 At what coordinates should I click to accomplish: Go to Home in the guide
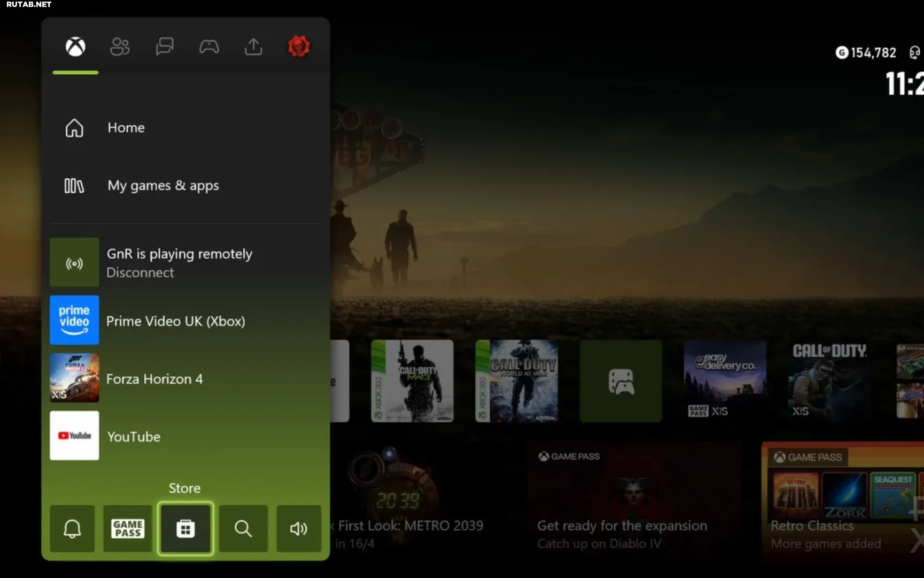[x=126, y=128]
